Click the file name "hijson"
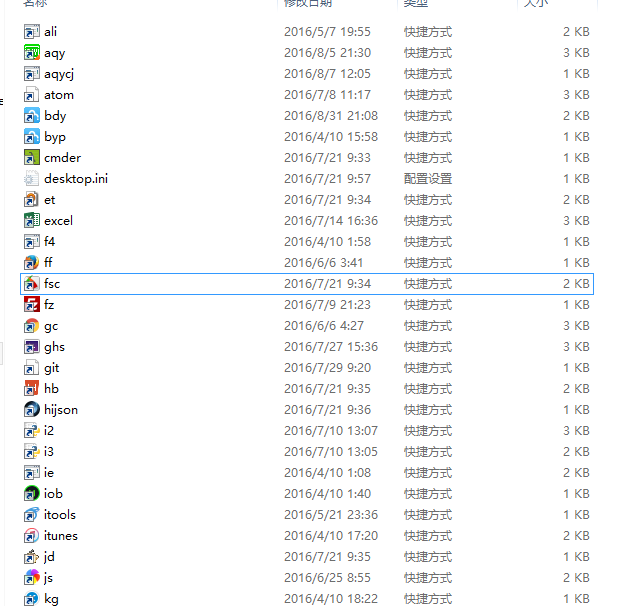639x614 pixels. point(61,409)
